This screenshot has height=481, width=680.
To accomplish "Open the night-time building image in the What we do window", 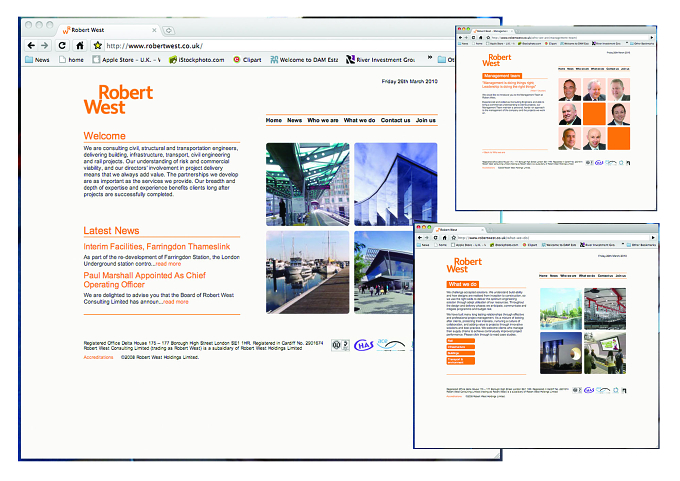I will point(561,353).
